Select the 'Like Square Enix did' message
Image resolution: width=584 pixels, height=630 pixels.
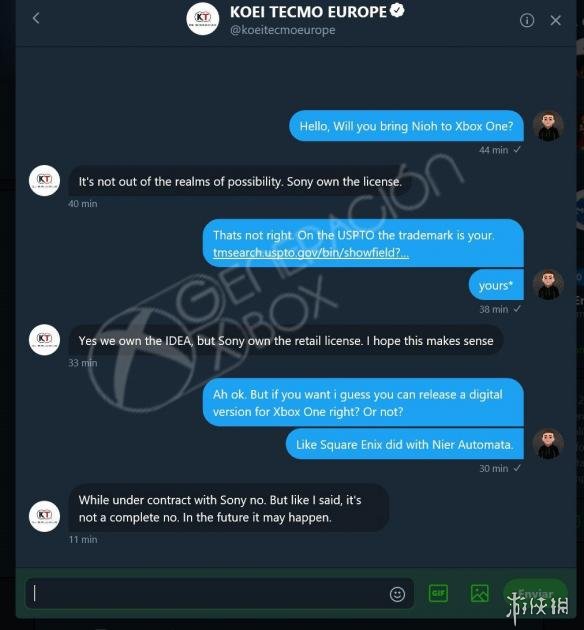point(405,444)
